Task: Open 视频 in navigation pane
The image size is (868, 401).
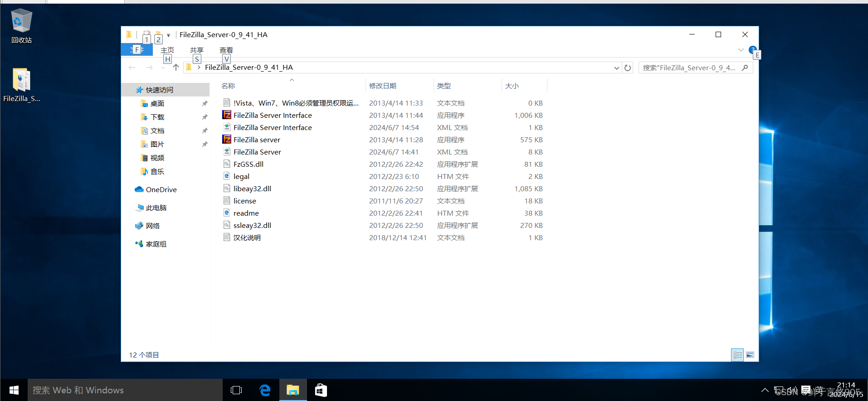Action: tap(157, 158)
